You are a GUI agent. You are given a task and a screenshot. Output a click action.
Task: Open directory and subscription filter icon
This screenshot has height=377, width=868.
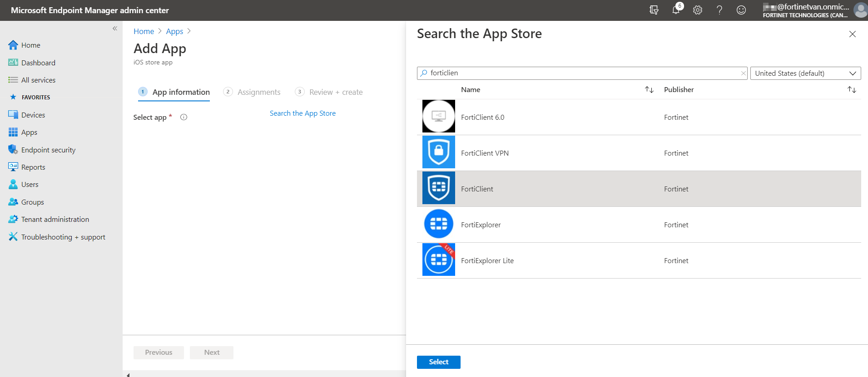tap(654, 10)
